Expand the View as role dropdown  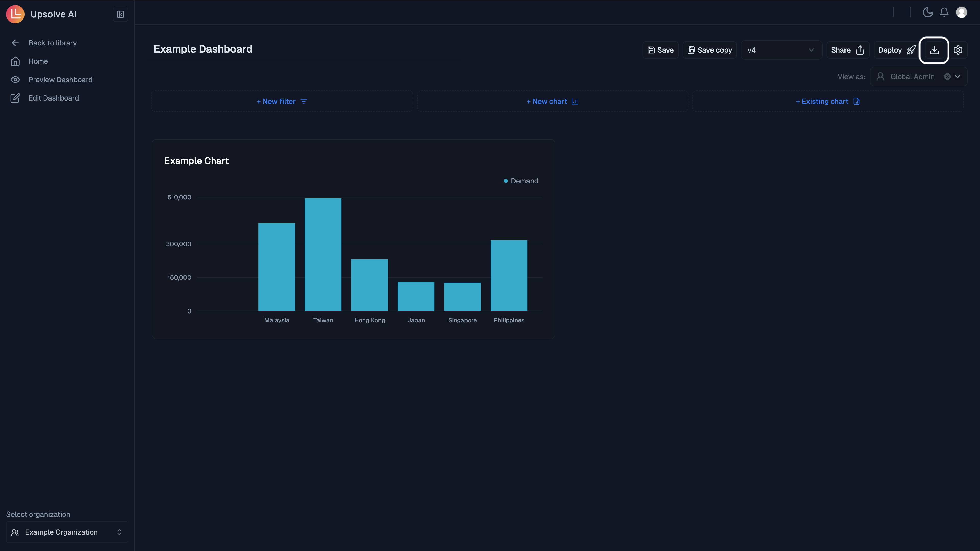point(958,77)
